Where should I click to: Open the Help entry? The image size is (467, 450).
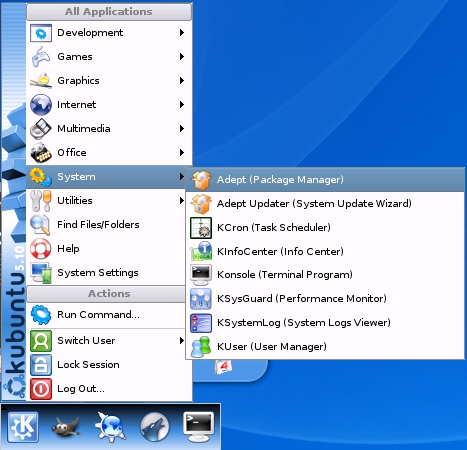pos(106,249)
